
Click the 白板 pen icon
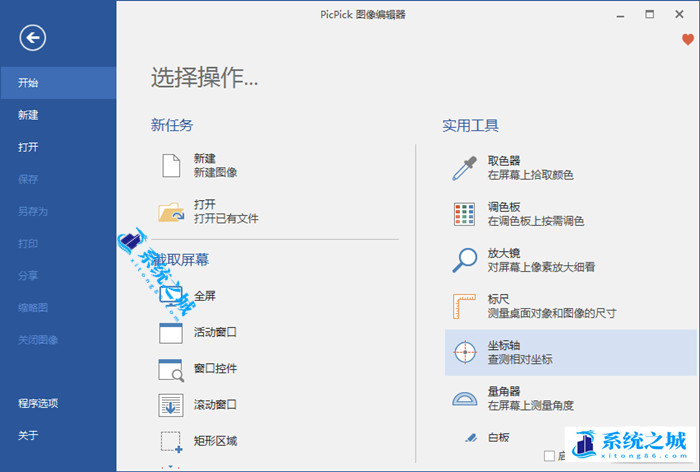pos(471,438)
